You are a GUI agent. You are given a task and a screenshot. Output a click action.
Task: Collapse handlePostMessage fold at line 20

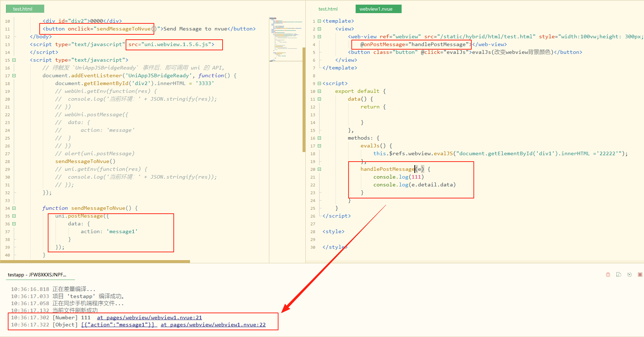(x=319, y=169)
